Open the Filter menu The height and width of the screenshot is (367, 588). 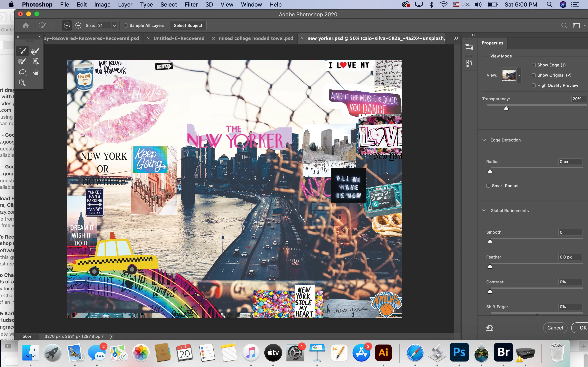point(191,5)
